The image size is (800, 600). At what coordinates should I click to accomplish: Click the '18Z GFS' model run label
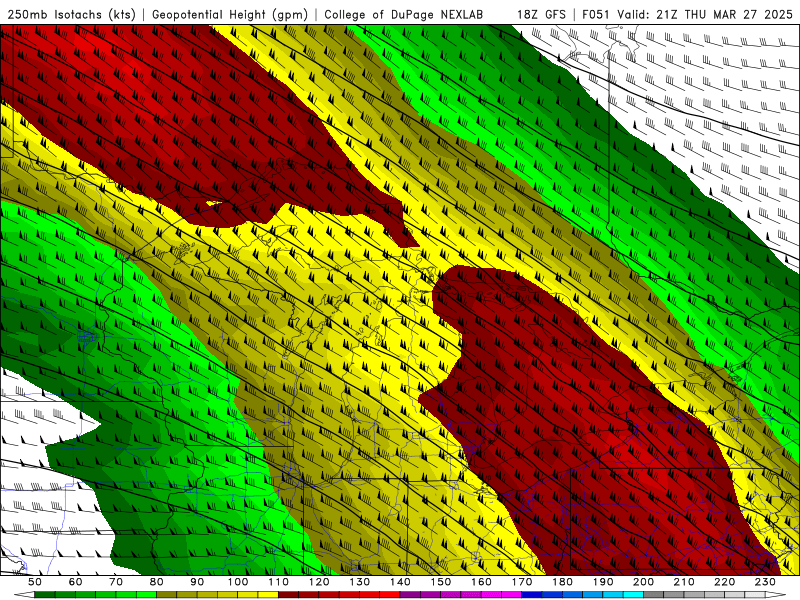tap(541, 14)
